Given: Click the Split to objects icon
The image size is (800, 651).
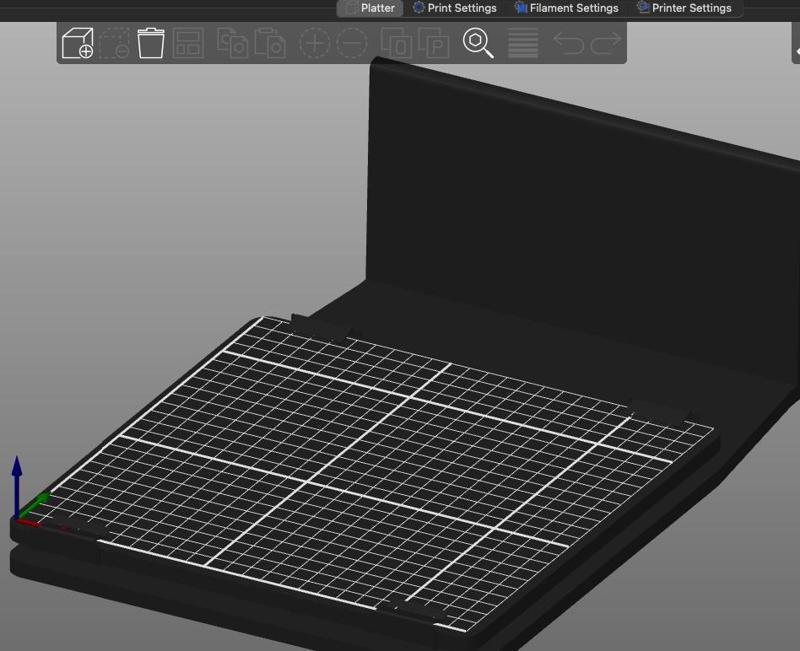Looking at the screenshot, I should pos(396,43).
